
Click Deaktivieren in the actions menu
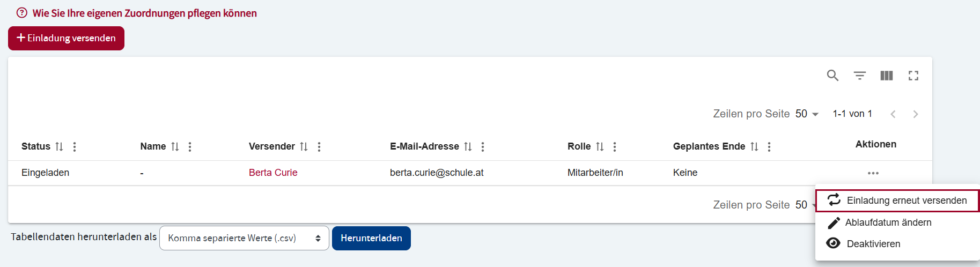tap(873, 244)
